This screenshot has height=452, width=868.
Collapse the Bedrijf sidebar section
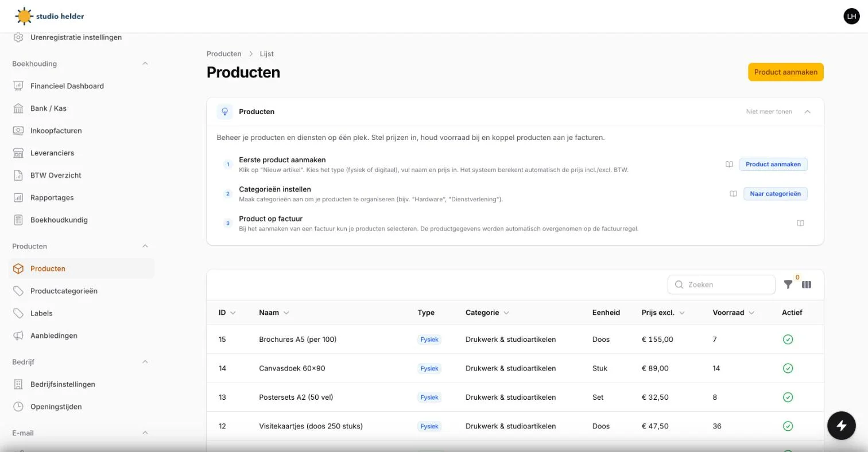(145, 362)
